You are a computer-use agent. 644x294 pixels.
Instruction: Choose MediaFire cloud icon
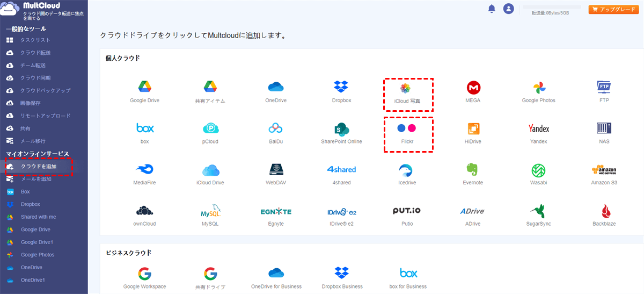[144, 169]
